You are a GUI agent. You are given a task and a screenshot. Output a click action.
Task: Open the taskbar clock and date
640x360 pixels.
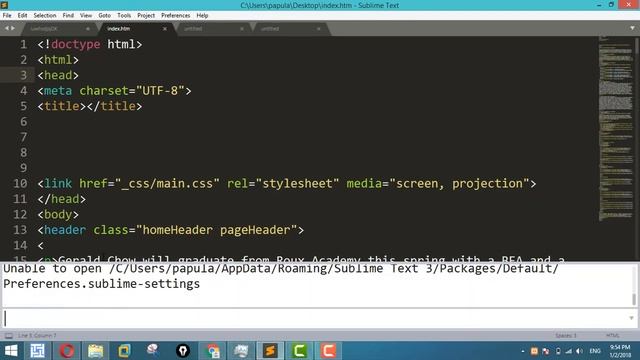coord(620,351)
